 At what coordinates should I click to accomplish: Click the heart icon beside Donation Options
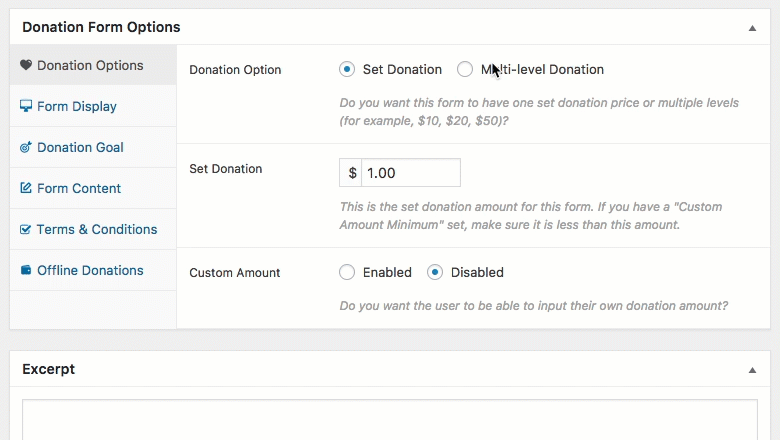(x=26, y=66)
